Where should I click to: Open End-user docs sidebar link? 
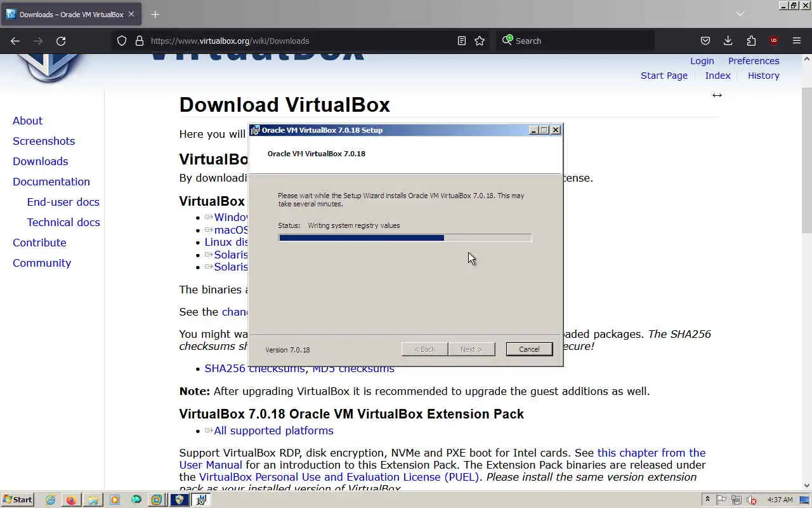pos(63,202)
